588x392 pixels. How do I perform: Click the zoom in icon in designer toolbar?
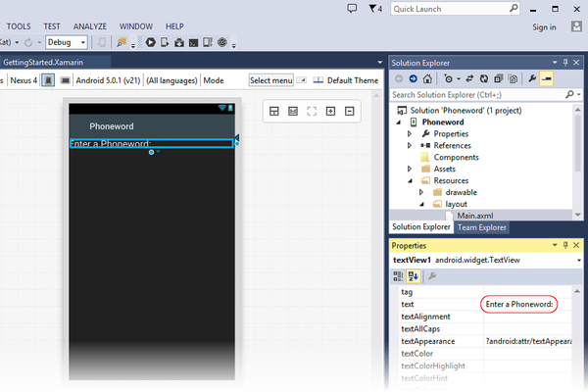(x=330, y=112)
